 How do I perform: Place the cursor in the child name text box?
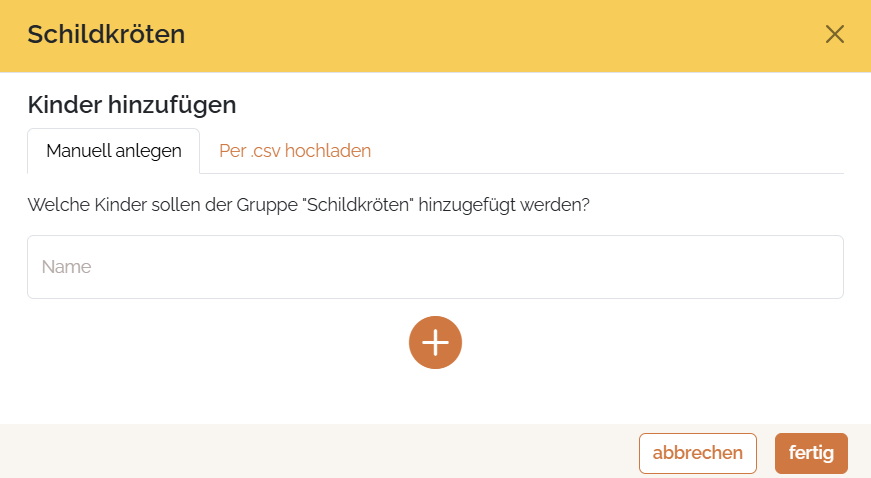point(435,267)
